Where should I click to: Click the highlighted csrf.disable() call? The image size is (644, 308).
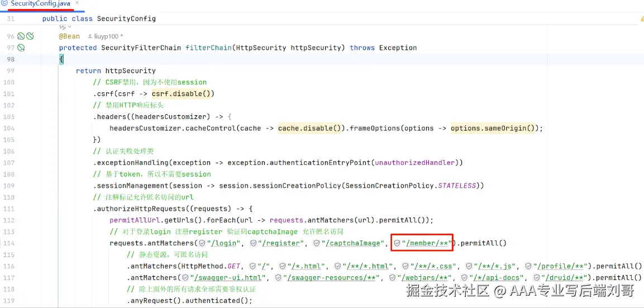point(181,94)
